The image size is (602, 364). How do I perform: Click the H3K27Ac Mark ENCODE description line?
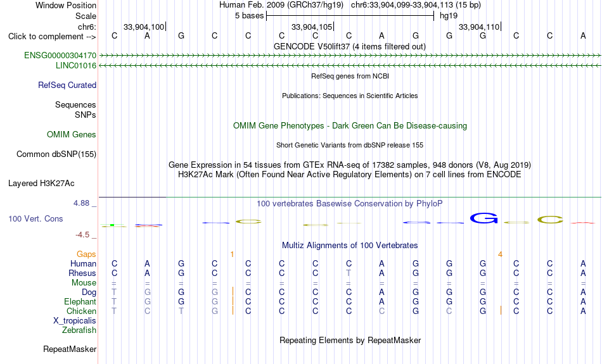point(350,175)
